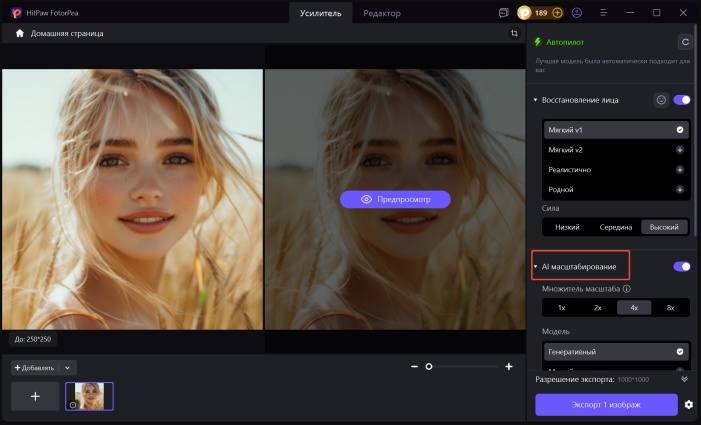Select the Генеративный model row
This screenshot has height=425, width=701.
coord(616,352)
